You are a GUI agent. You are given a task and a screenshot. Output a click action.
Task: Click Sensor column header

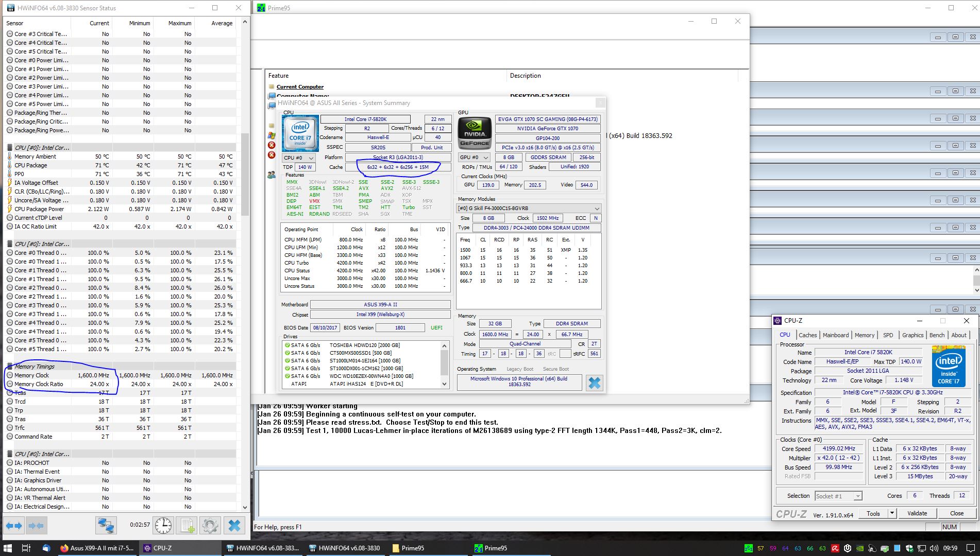click(37, 23)
